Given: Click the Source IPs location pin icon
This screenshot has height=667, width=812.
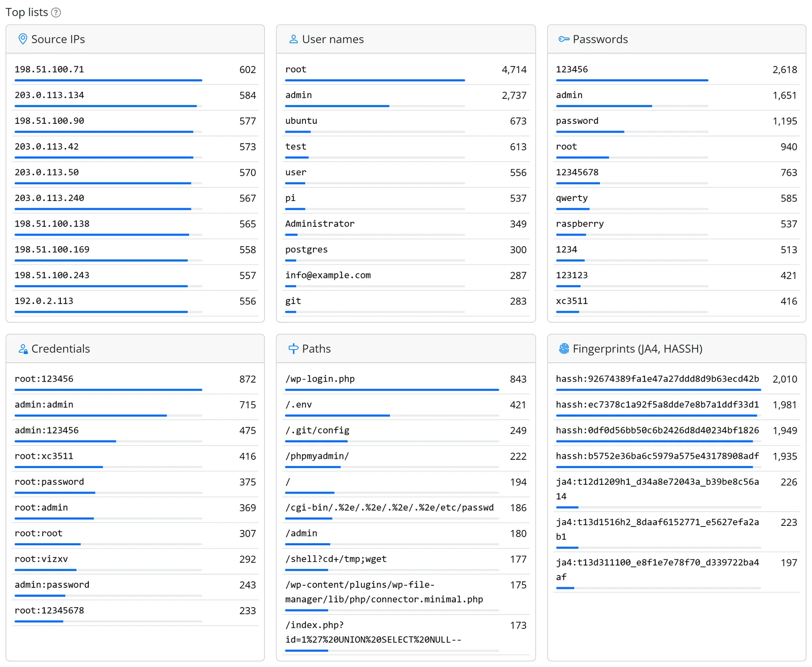Looking at the screenshot, I should [23, 39].
